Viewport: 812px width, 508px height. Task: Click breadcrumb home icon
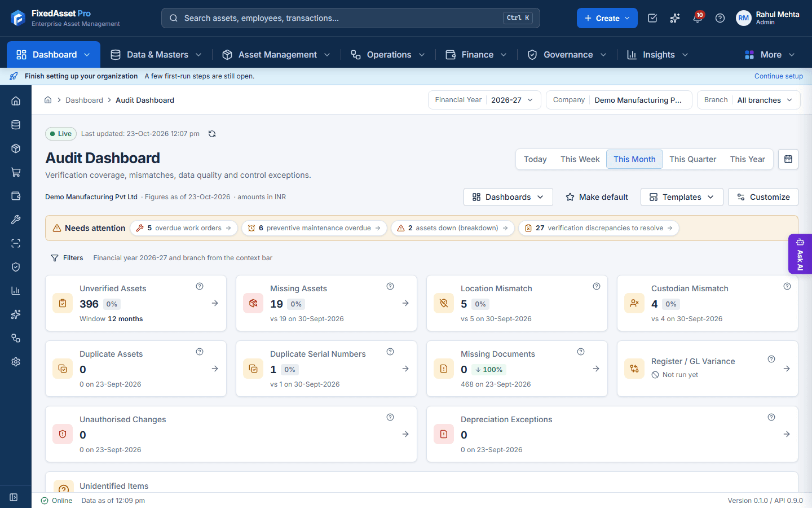48,100
